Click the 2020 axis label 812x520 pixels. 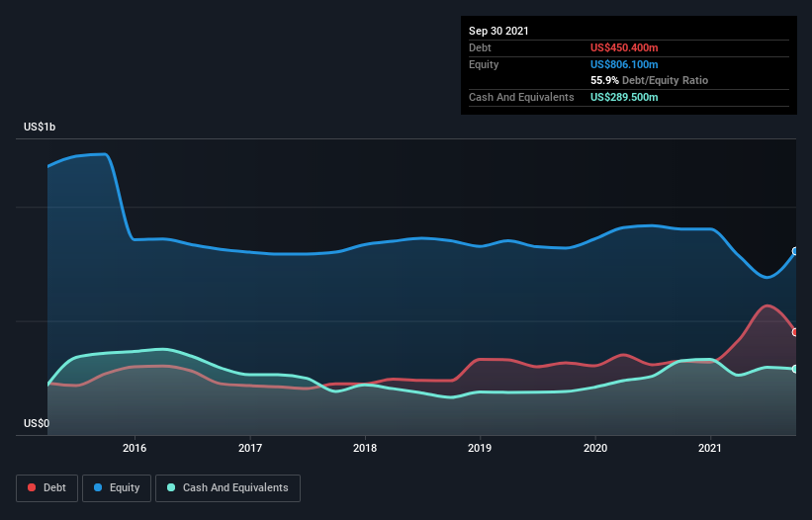pos(595,448)
